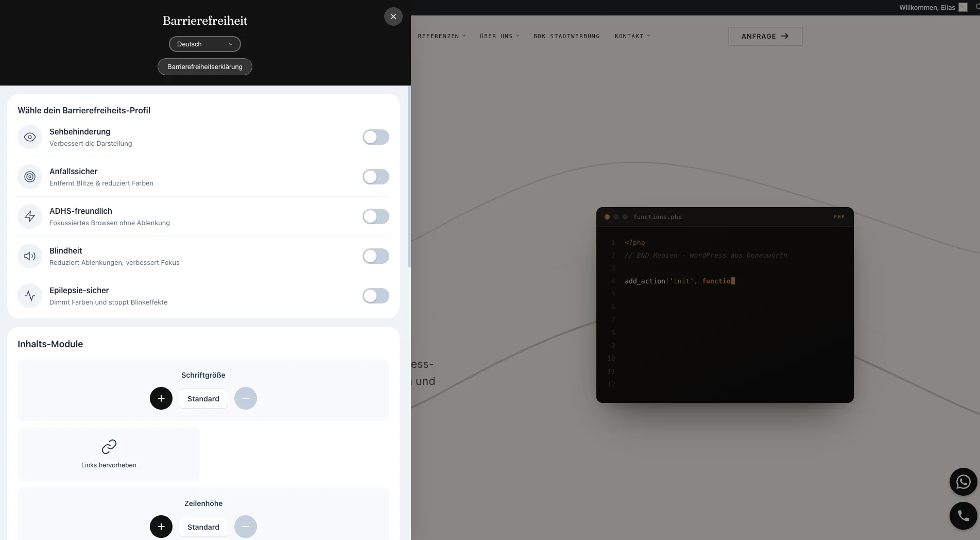Close the Barrierefreiheit panel
Viewport: 980px width, 540px height.
click(x=393, y=16)
